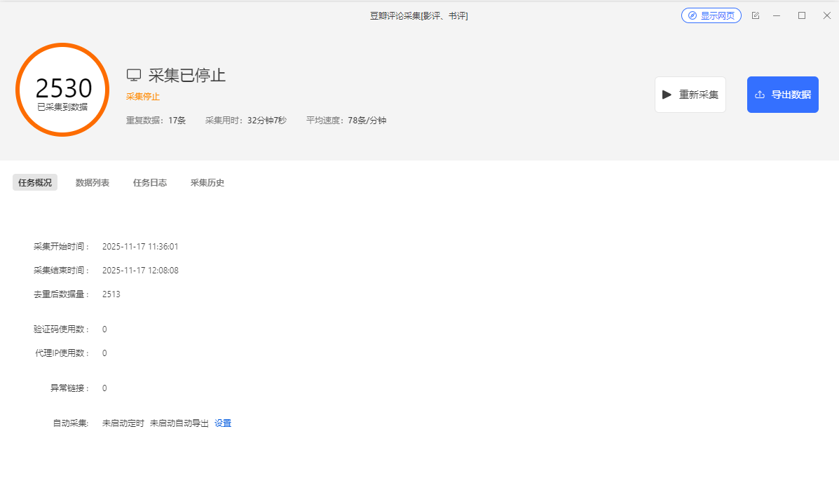
Task: Click the 代理IP使用数 label
Action: pos(62,353)
